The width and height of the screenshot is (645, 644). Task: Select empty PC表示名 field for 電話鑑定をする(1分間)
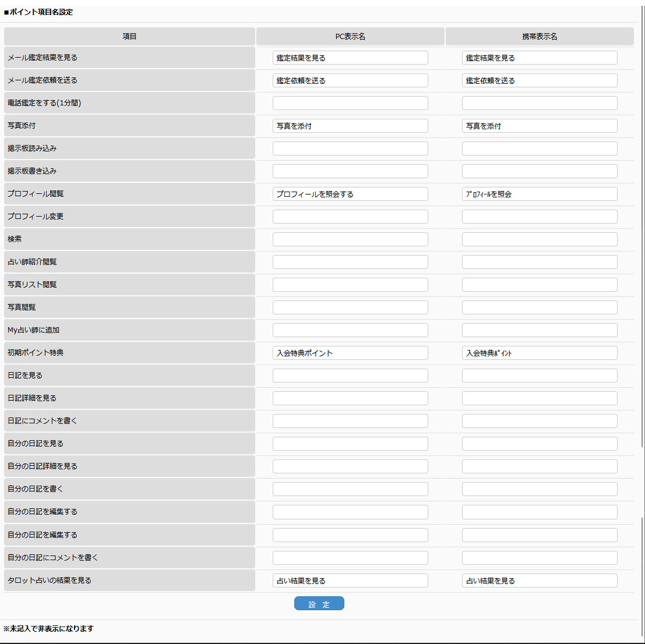350,103
